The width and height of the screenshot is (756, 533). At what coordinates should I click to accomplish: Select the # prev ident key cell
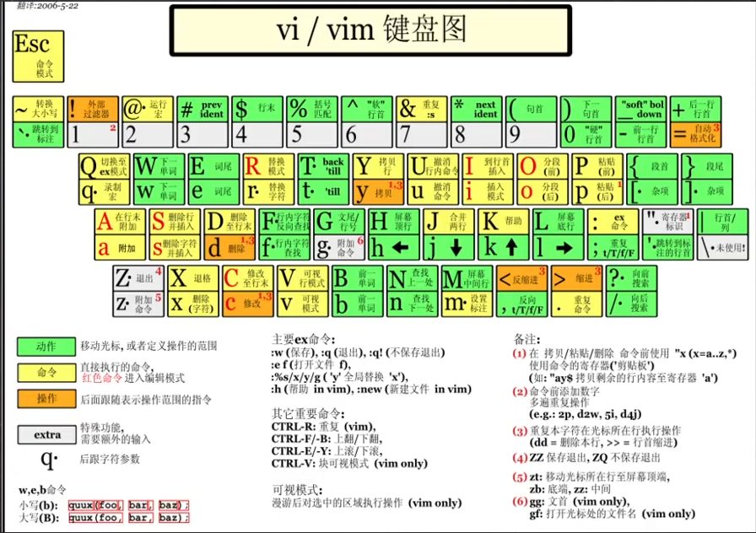pyautogui.click(x=202, y=109)
